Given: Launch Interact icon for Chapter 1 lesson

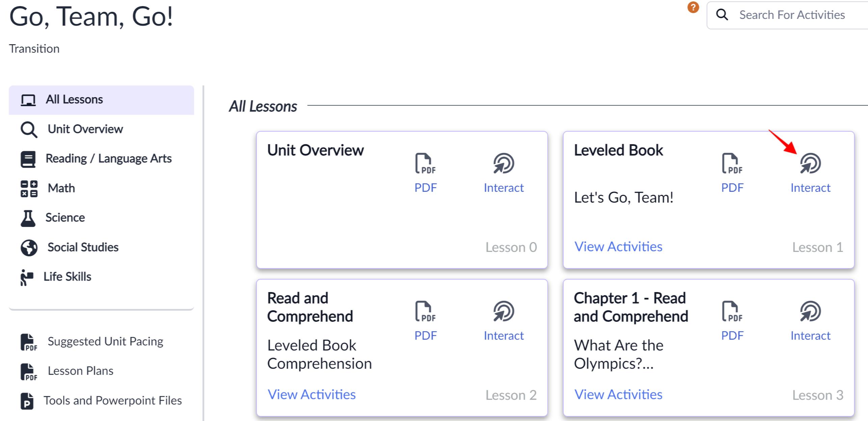Looking at the screenshot, I should (x=810, y=311).
